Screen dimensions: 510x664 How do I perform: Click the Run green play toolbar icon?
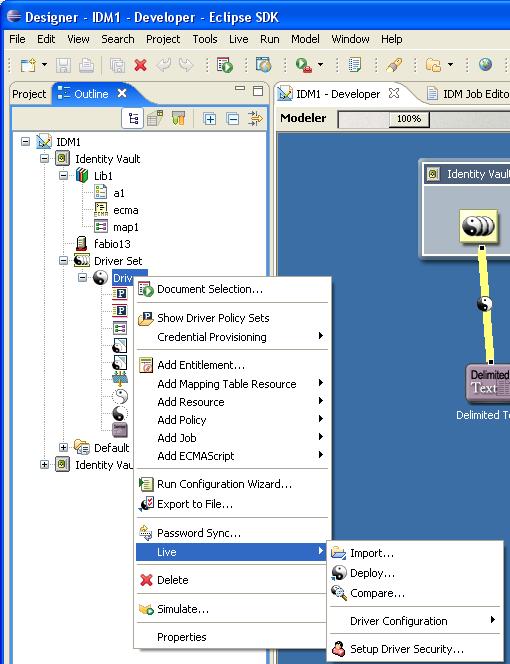[303, 65]
